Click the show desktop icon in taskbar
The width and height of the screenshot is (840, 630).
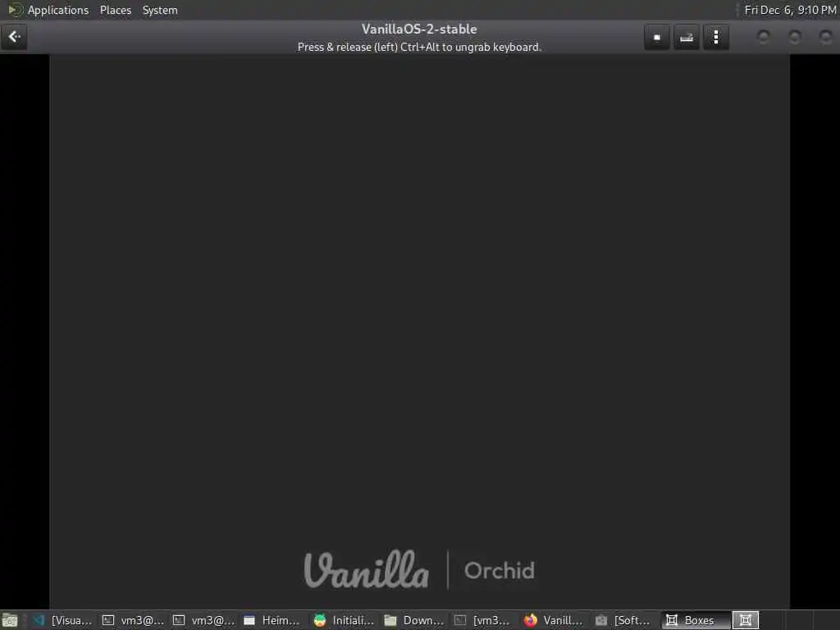pos(10,620)
